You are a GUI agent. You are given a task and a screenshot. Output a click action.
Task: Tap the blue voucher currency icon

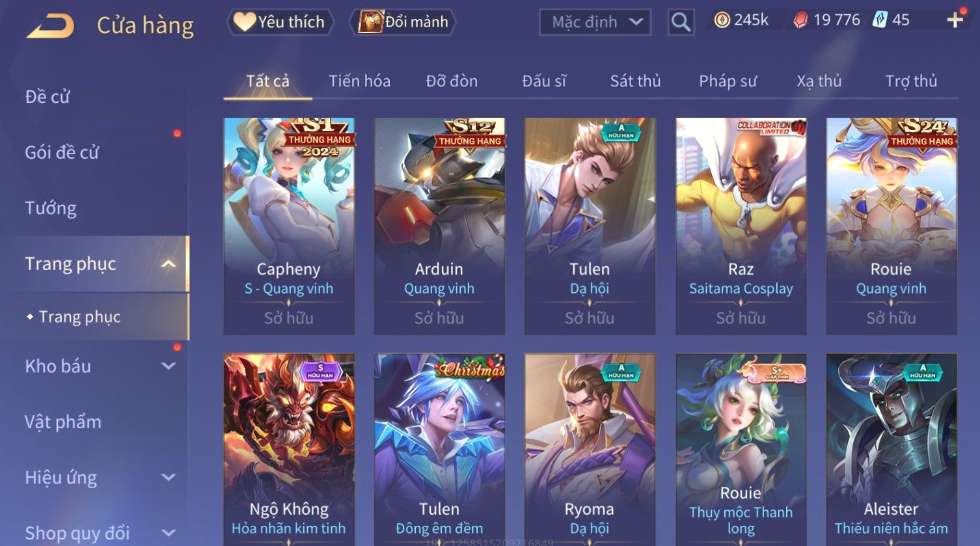pyautogui.click(x=880, y=20)
